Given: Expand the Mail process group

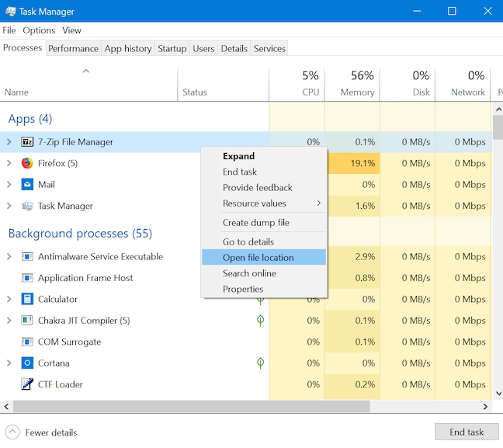Looking at the screenshot, I should [x=9, y=185].
